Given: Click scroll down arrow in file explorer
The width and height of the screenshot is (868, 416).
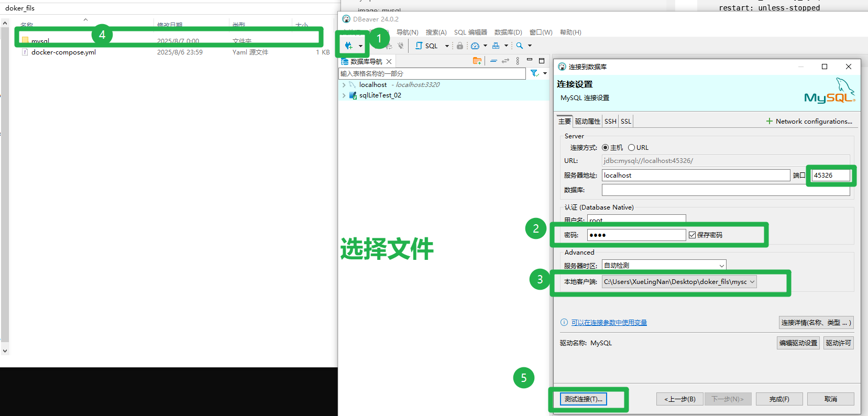Looking at the screenshot, I should click(x=5, y=351).
